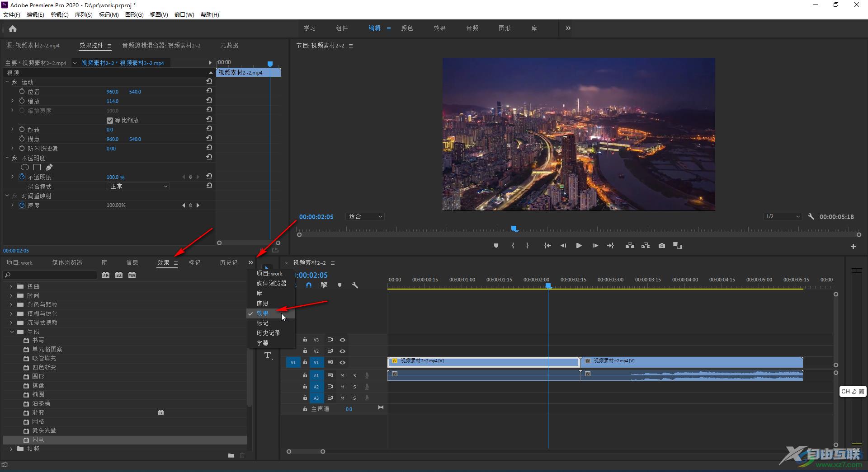Step back one frame in monitor
868x472 pixels.
point(563,246)
